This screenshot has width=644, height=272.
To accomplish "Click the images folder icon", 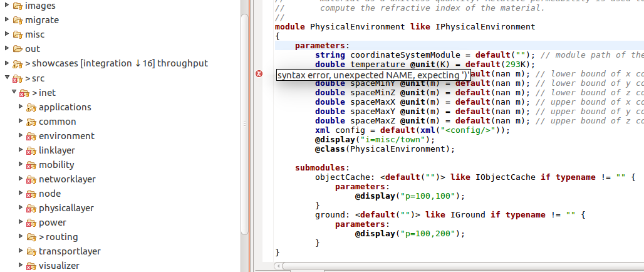I will 18,6.
